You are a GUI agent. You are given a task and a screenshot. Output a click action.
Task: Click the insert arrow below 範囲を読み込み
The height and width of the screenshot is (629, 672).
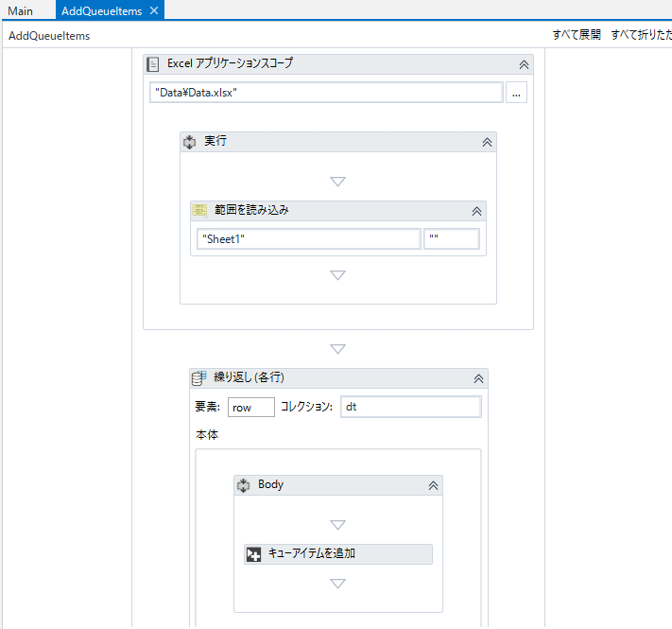337,275
